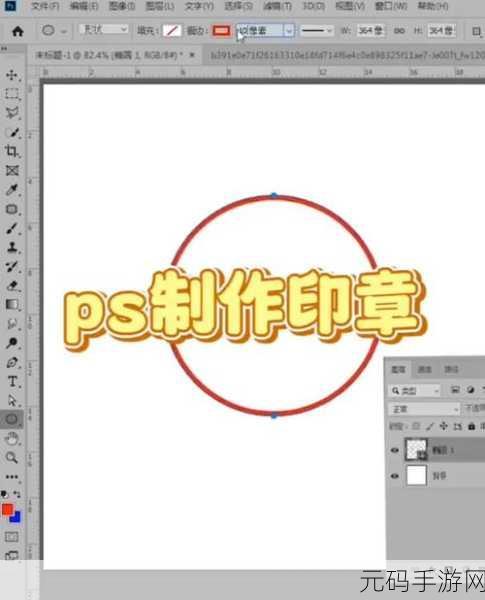485x600 pixels.
Task: Toggle lock image pixels brush icon
Action: tap(430, 426)
